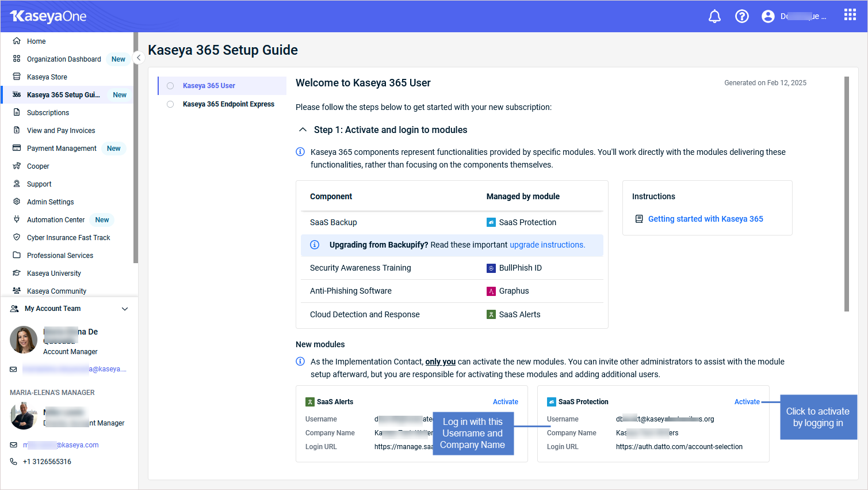868x490 pixels.
Task: Click the Subscriptions document icon
Action: click(x=17, y=112)
